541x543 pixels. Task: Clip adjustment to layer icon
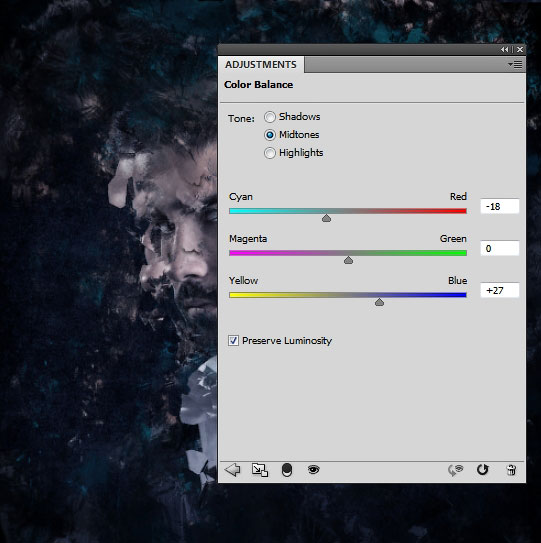pos(287,470)
